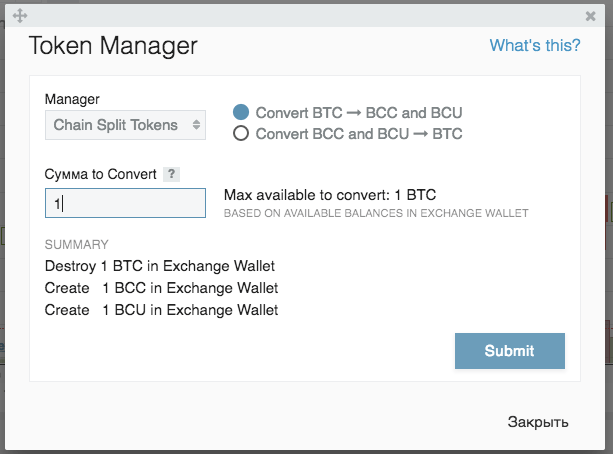
Task: Click the Destroy 1 BTC summary line
Action: tap(160, 266)
